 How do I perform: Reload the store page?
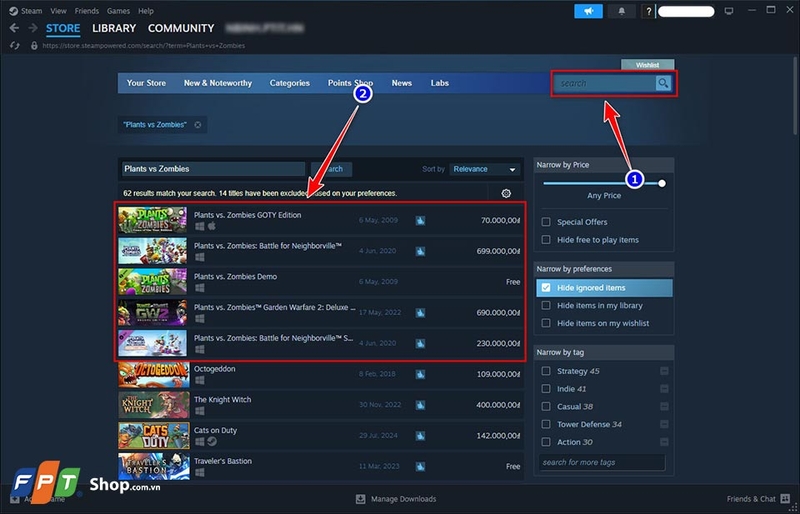pyautogui.click(x=15, y=45)
